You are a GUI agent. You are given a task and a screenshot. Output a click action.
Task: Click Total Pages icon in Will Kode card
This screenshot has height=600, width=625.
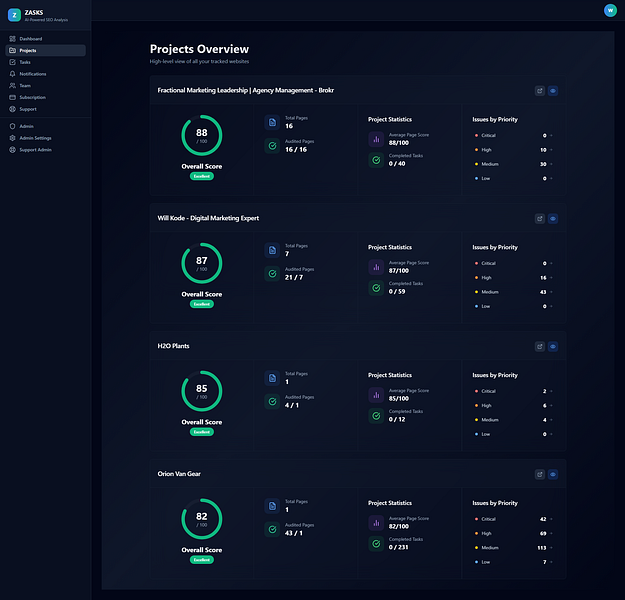point(272,250)
